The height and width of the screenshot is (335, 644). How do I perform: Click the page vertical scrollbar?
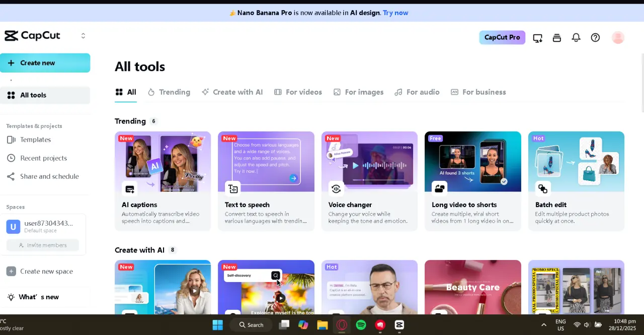[x=642, y=83]
